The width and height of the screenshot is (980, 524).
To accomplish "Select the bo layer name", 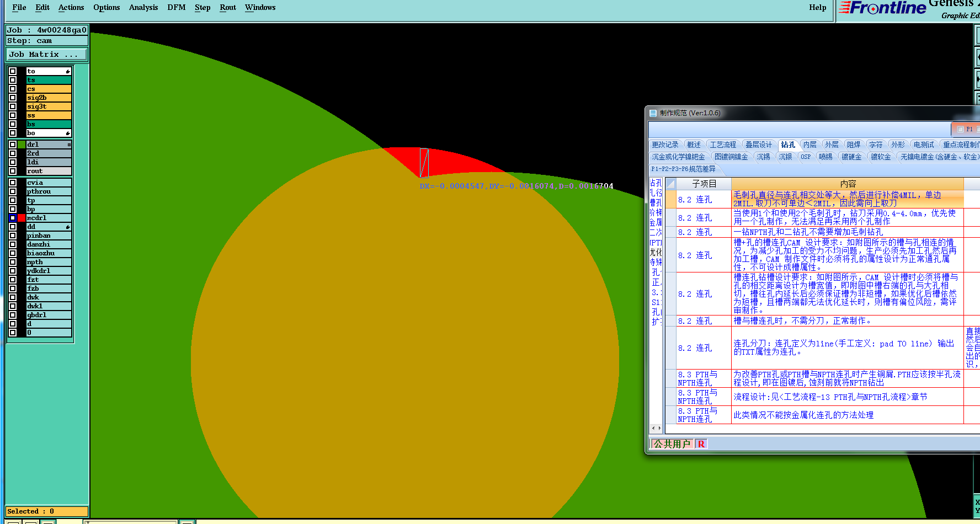I will pos(49,133).
